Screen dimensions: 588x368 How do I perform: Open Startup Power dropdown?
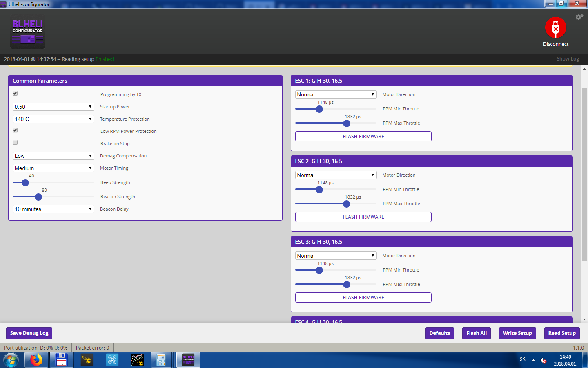pyautogui.click(x=53, y=107)
